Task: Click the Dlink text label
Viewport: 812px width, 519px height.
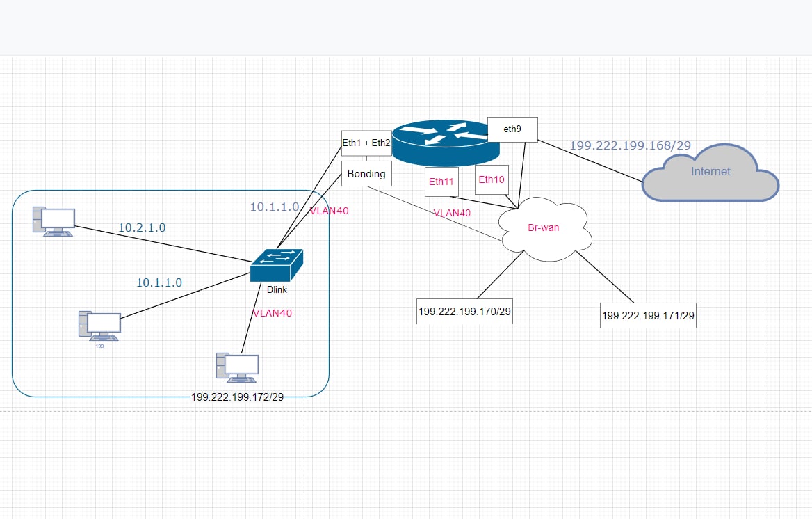Action: coord(277,290)
